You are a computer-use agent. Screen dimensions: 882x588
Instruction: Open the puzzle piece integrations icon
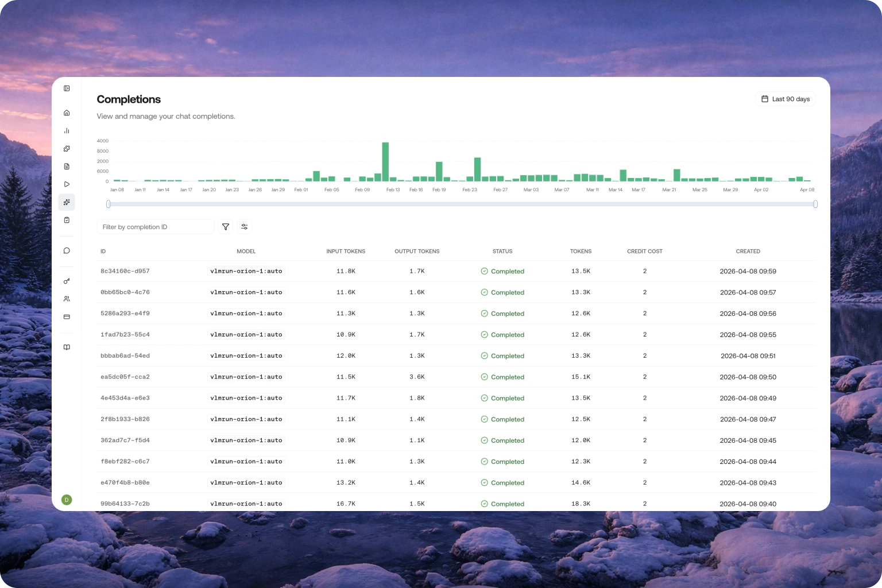click(x=67, y=149)
